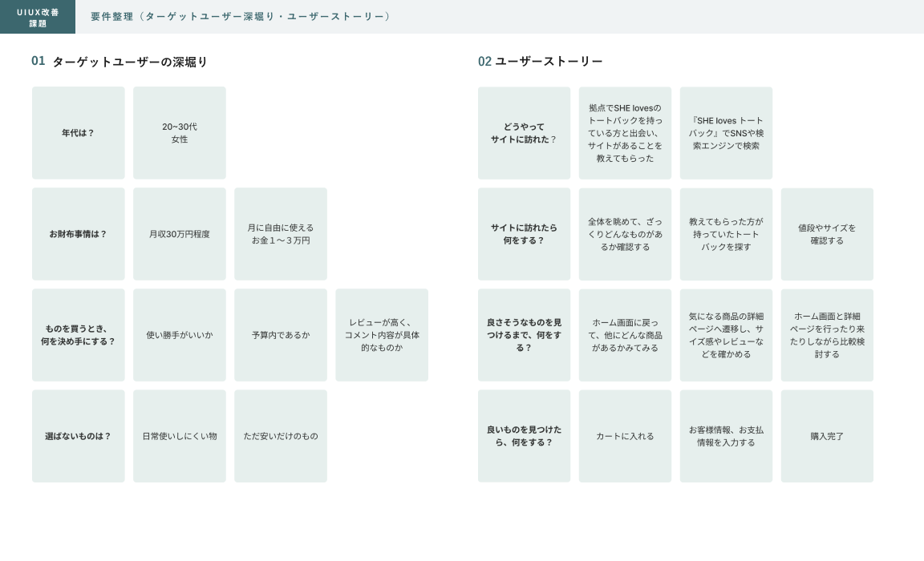Screen dimensions: 924x561
Task: Click the 20~30代 女性 card
Action: [x=180, y=133]
